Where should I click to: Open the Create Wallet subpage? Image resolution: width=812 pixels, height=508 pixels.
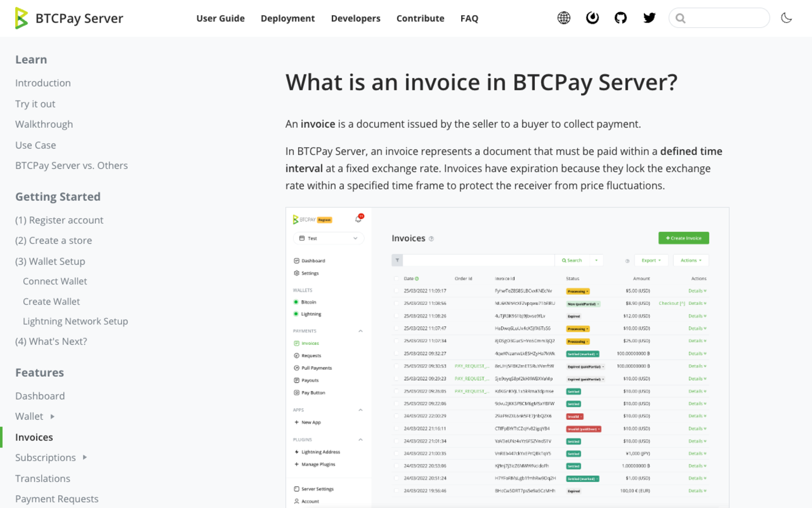tap(52, 301)
